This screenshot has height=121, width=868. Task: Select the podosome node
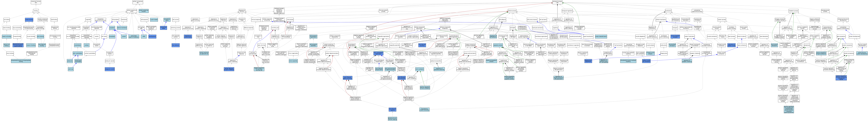70,61
